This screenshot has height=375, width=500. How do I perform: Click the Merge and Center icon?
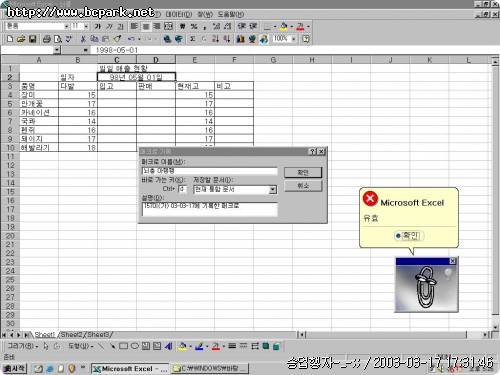click(169, 26)
